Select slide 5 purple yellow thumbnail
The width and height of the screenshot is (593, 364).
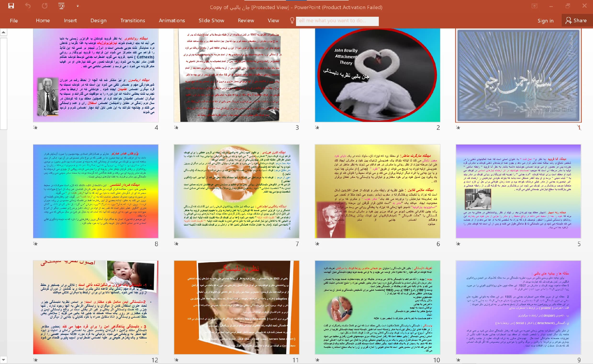(518, 191)
